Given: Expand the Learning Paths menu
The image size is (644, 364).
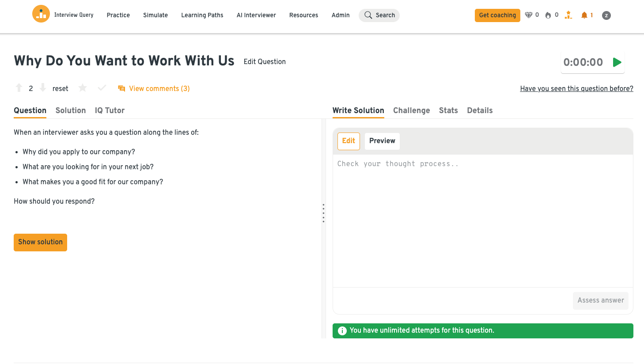Looking at the screenshot, I should [202, 15].
